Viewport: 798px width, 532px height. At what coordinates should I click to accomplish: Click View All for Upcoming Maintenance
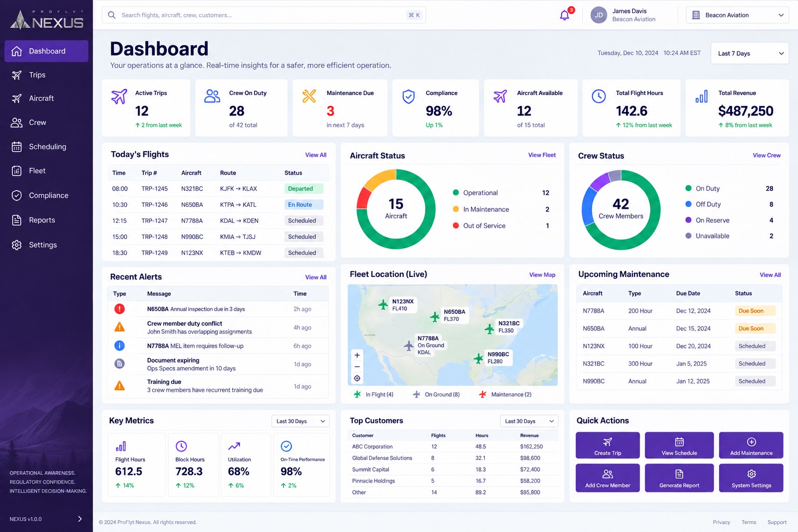click(x=770, y=275)
